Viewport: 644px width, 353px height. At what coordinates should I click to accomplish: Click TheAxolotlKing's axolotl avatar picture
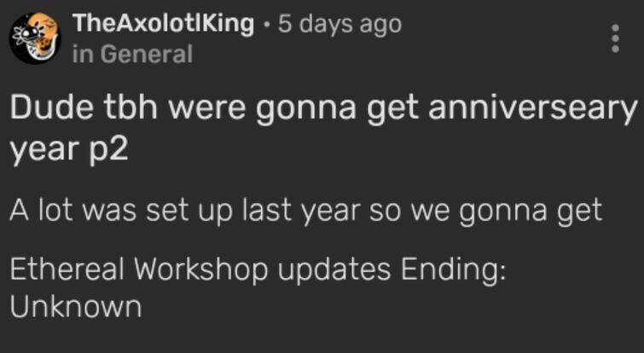click(35, 38)
